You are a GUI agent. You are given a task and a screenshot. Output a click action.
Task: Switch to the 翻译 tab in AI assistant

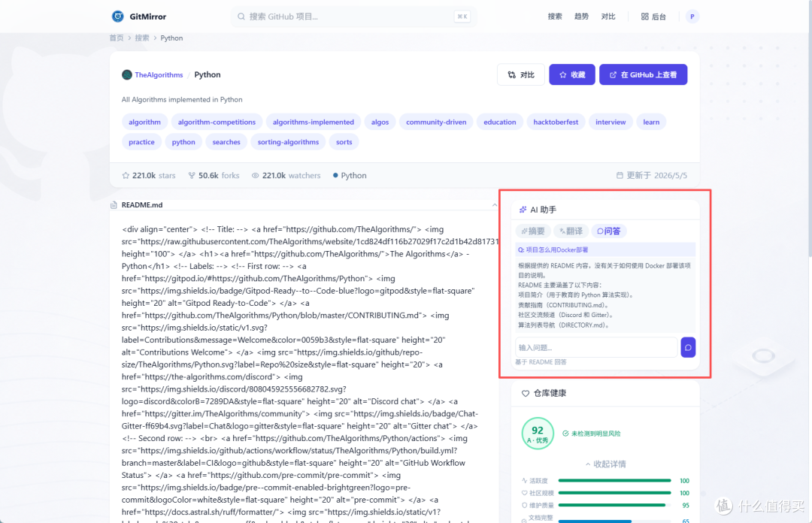coord(571,231)
